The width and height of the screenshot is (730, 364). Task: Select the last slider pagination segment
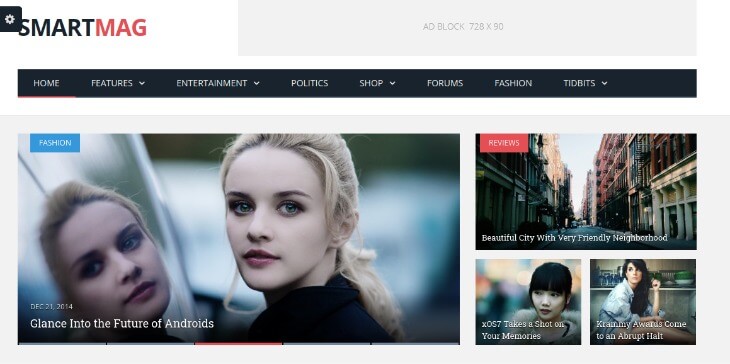tap(416, 344)
